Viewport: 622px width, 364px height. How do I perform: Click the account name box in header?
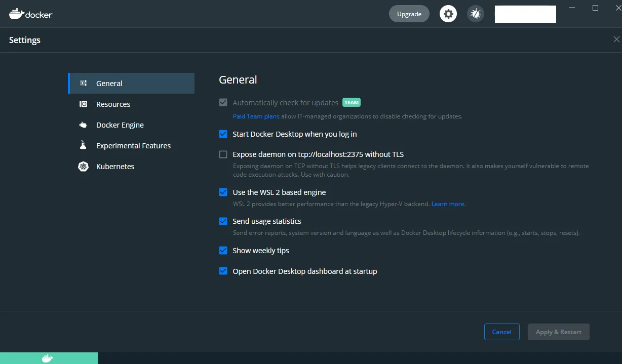[x=525, y=14]
